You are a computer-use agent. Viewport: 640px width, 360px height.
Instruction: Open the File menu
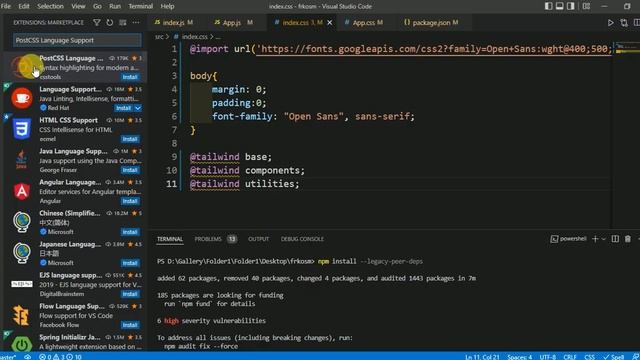tap(6, 6)
